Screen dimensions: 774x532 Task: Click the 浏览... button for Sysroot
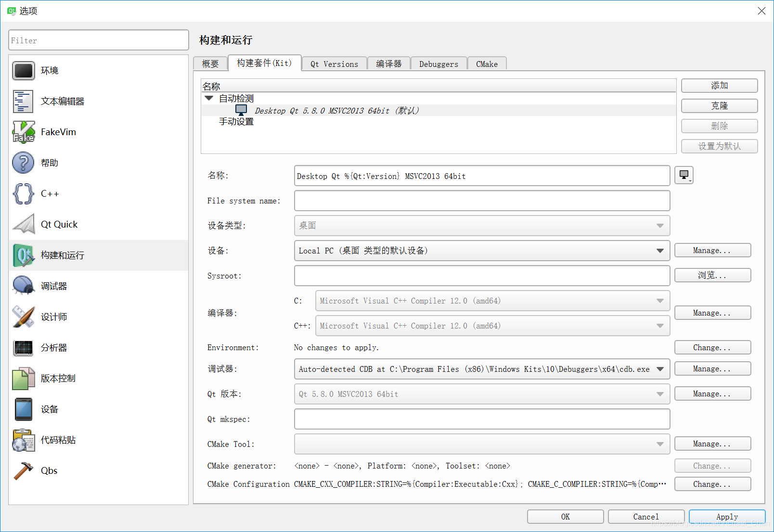712,275
